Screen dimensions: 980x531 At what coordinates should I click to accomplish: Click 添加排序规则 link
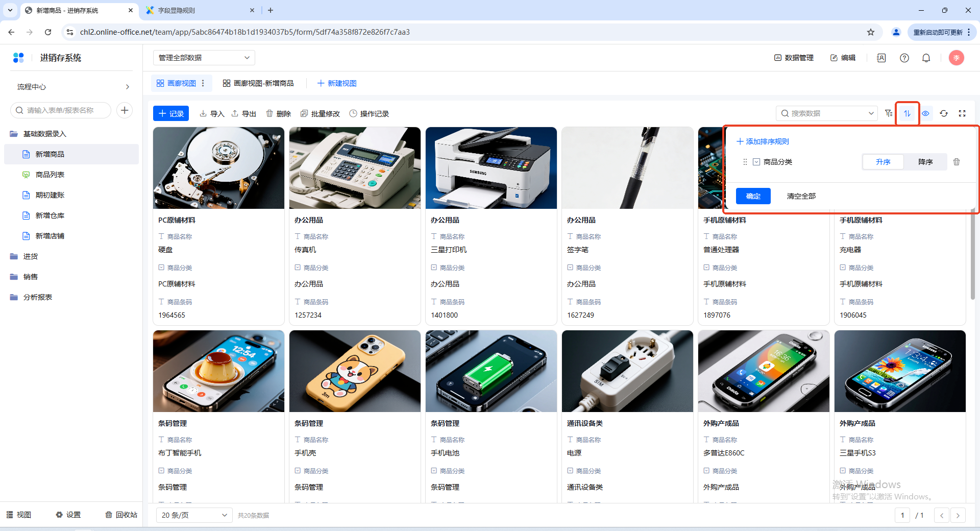click(x=763, y=141)
